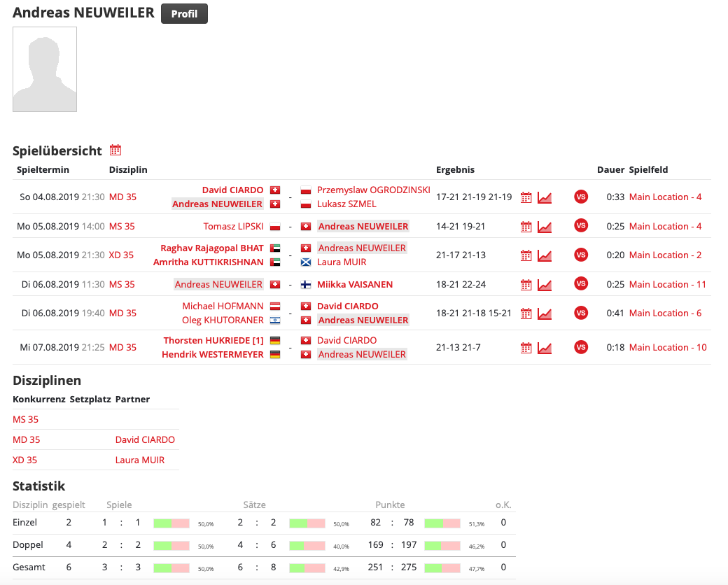This screenshot has height=585, width=728.
Task: Open chart icon for the 0:41 duration match
Action: coord(545,313)
